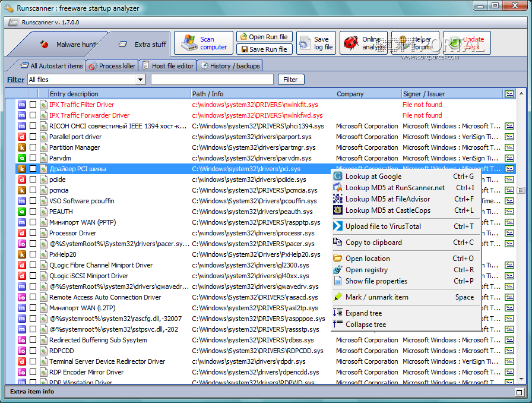Tick the checkbox for IPX Traffic Filter Driver
532x403 pixels.
[33, 105]
